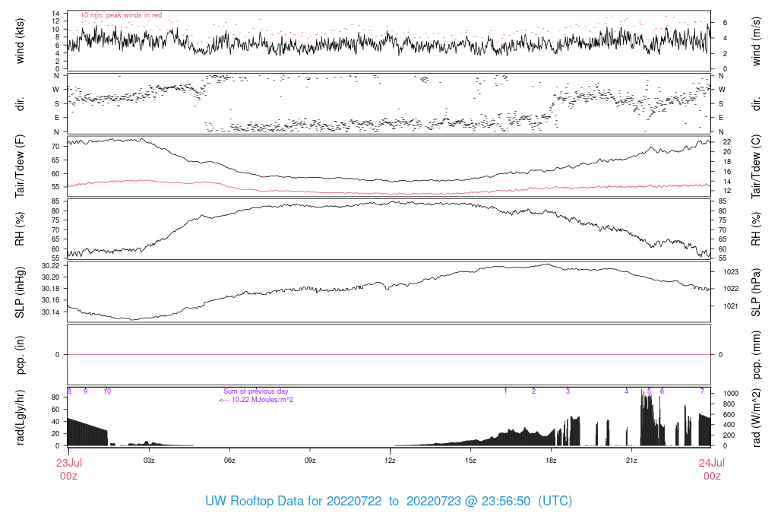Select the '23Jul' date label
Image resolution: width=778 pixels, height=532 pixels.
click(69, 463)
